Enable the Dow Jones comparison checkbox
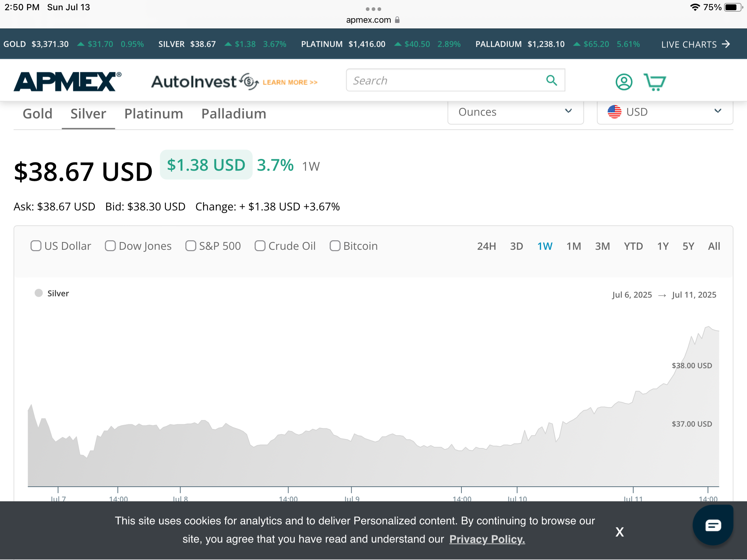747x560 pixels. click(110, 246)
